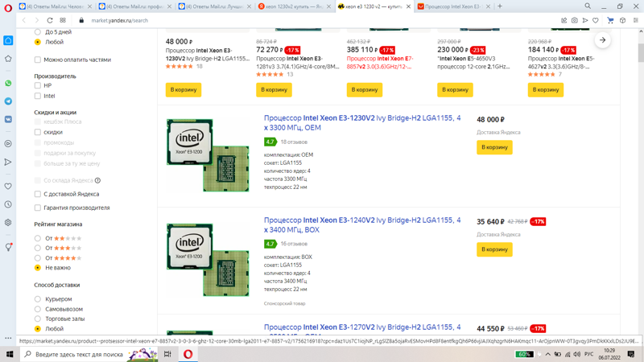Screen dimensions: 644x362
Task: Add 72 270 ₽ carousel item to cart
Action: point(274,89)
